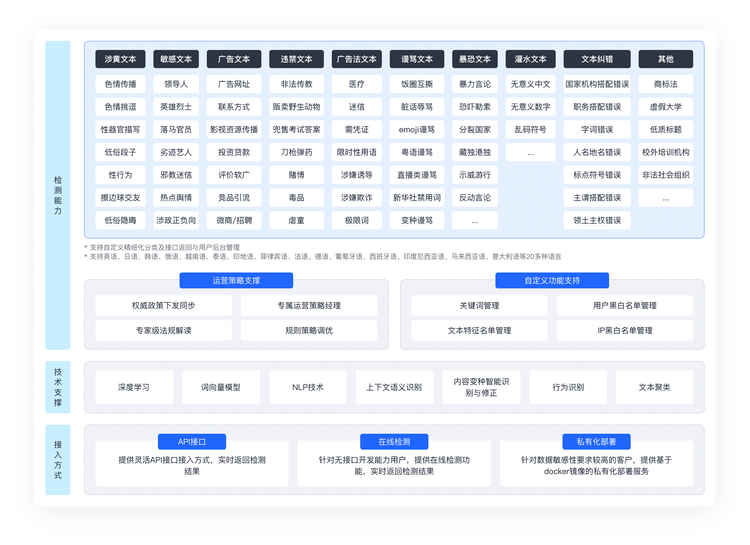
Task: Click the 文本聚类 box
Action: tap(654, 387)
